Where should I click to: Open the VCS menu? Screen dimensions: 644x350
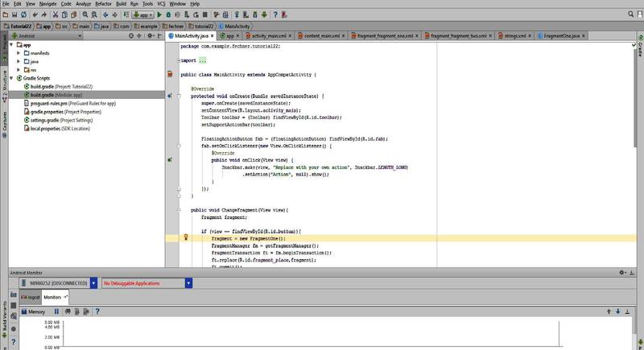pyautogui.click(x=161, y=4)
